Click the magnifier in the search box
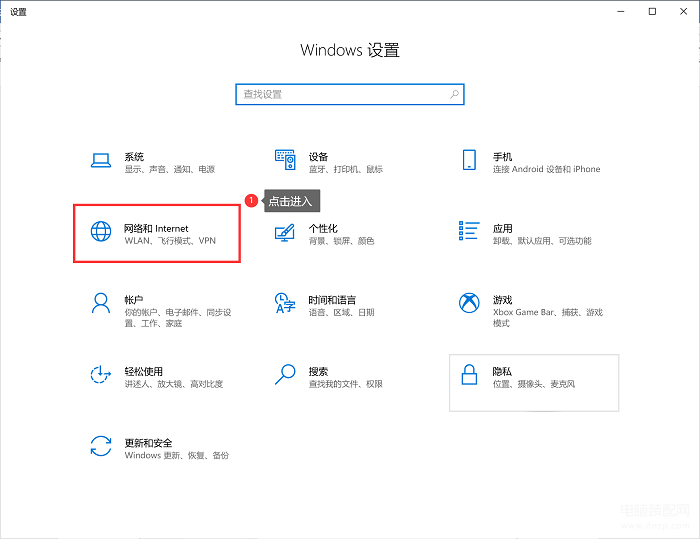Screen dimensions: 700x539 tap(454, 94)
